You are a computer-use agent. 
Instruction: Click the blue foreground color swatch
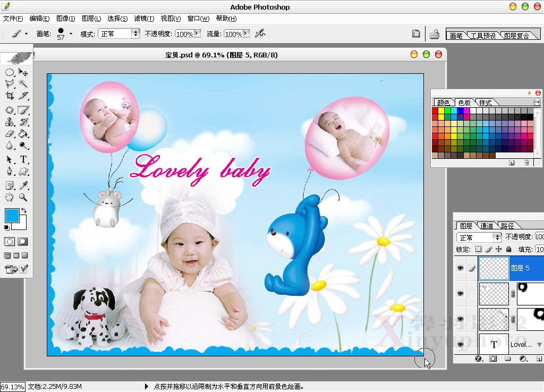(12, 215)
